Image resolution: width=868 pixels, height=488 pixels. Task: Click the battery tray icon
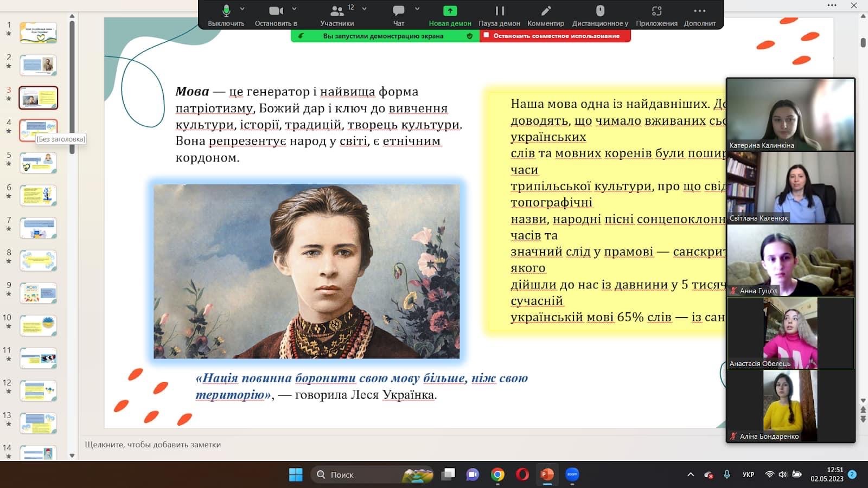[797, 474]
